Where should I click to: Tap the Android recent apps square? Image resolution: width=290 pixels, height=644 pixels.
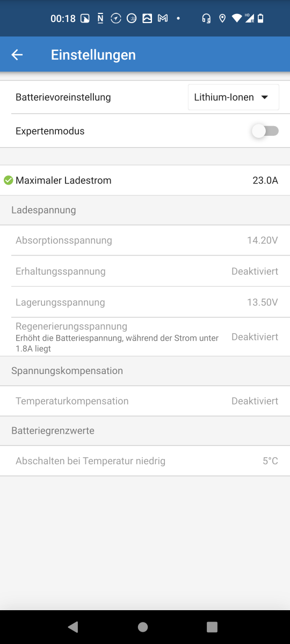212,626
